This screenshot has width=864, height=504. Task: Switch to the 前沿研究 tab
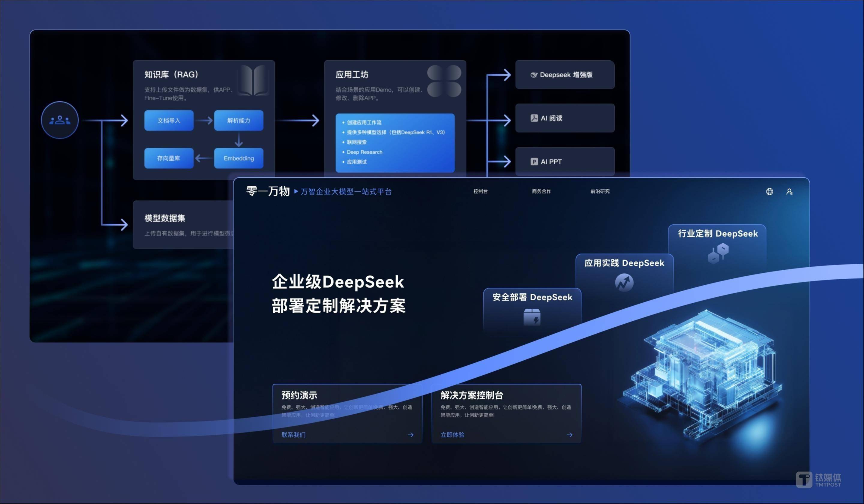click(600, 191)
